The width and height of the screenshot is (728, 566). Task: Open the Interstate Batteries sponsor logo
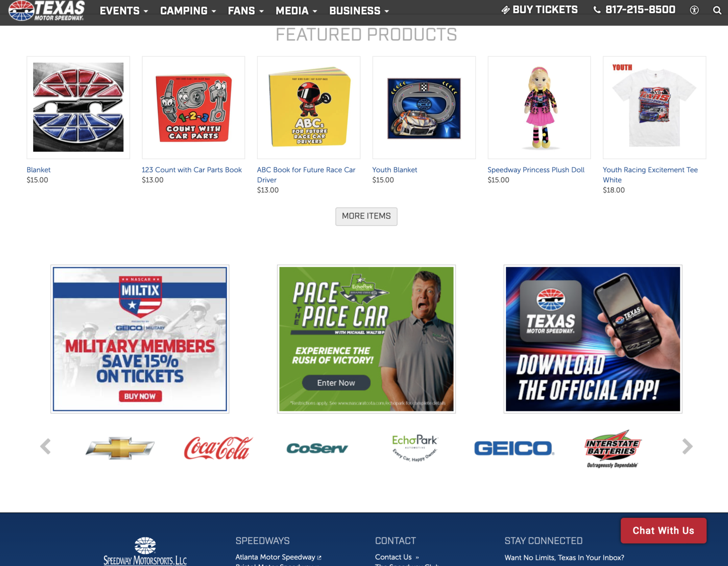point(612,449)
